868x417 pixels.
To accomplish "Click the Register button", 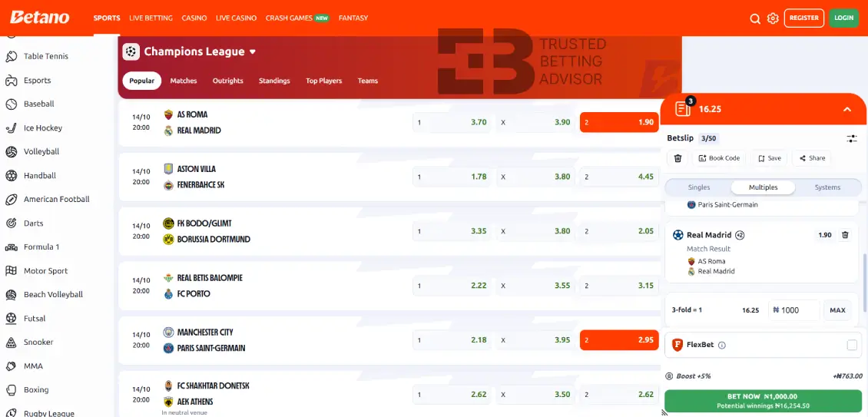I will click(x=803, y=18).
